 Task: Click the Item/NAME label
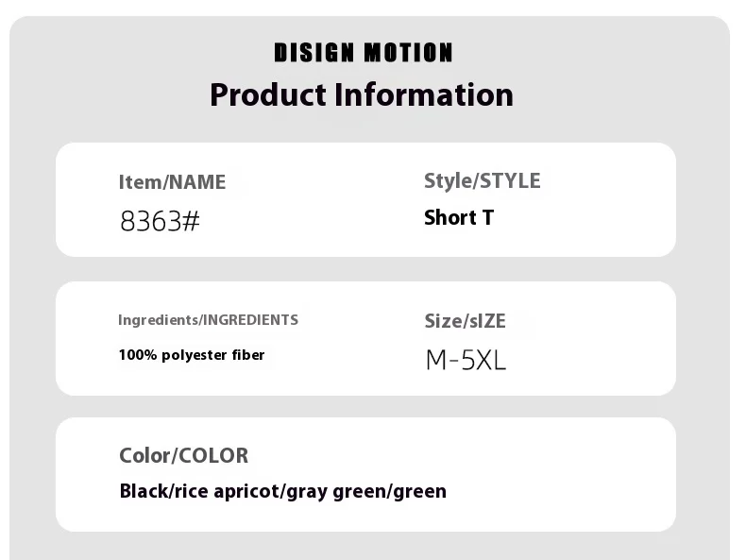tap(172, 182)
